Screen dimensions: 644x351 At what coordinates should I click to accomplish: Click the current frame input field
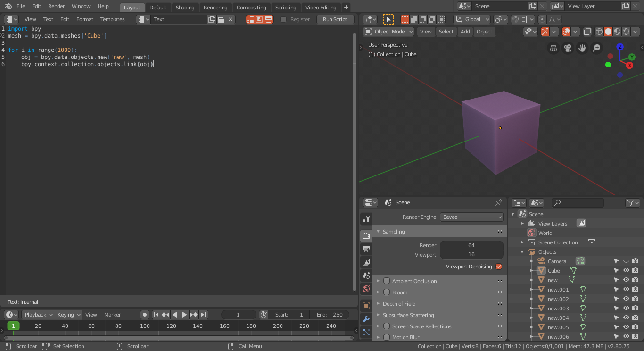click(239, 314)
